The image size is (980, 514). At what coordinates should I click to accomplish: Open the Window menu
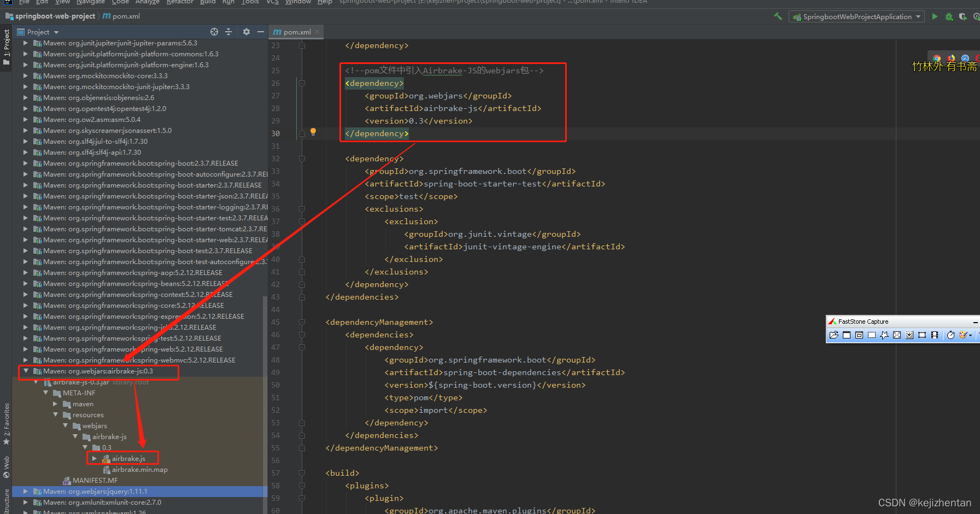coord(298,2)
